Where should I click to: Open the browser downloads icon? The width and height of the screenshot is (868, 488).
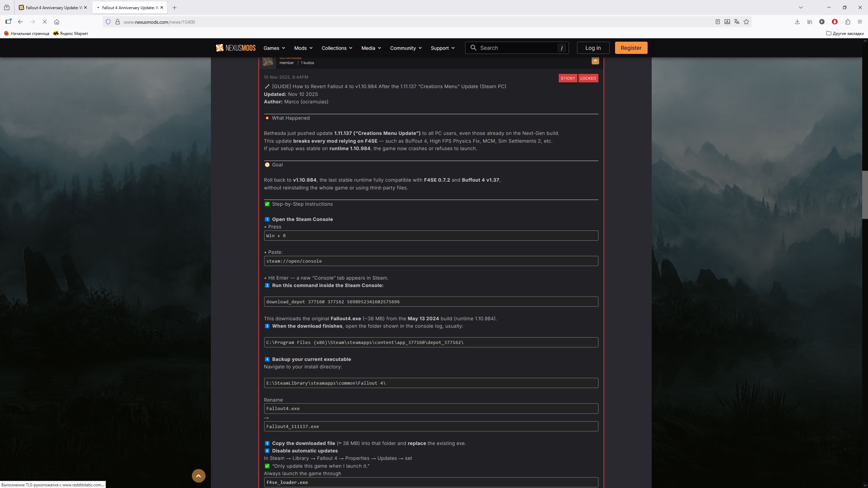pyautogui.click(x=797, y=22)
